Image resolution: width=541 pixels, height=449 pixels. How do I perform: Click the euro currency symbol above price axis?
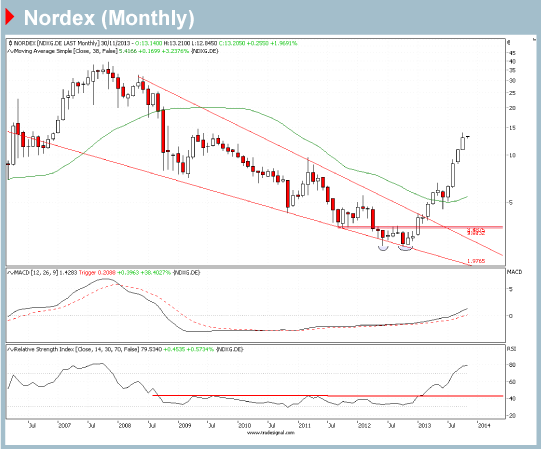pyautogui.click(x=509, y=42)
